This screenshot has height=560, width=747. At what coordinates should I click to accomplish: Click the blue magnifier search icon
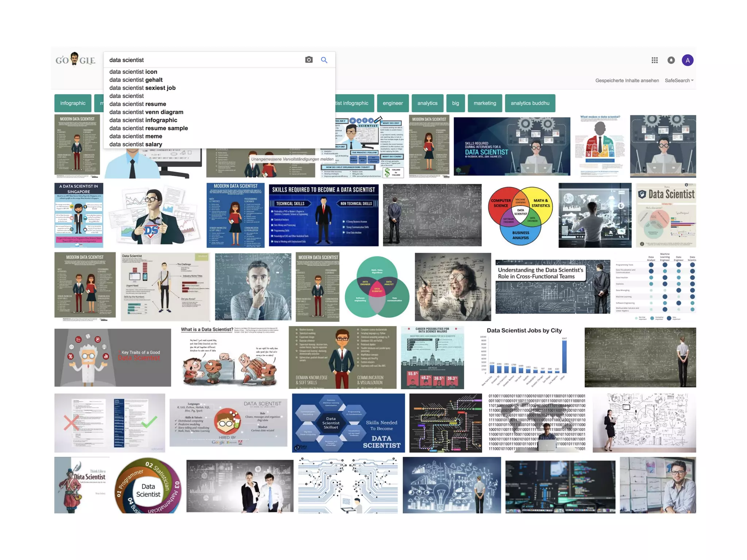point(324,60)
